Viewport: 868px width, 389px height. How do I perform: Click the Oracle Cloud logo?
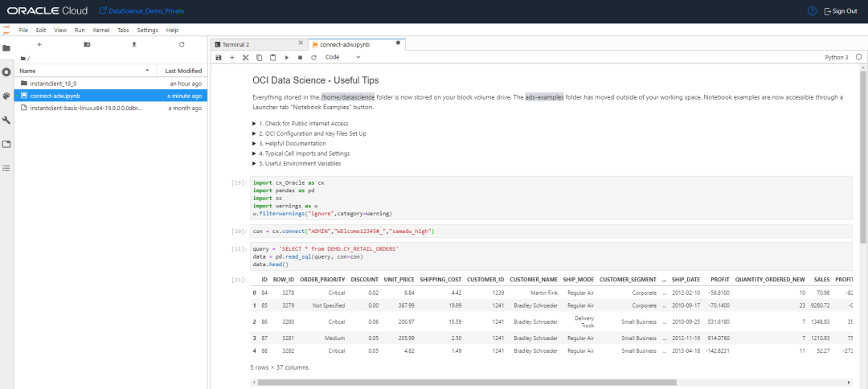47,11
